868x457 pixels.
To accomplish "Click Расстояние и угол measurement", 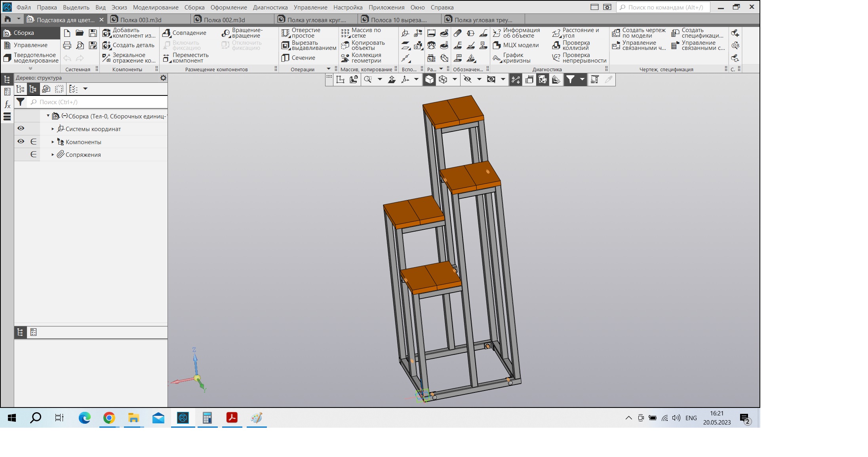I will [x=576, y=33].
